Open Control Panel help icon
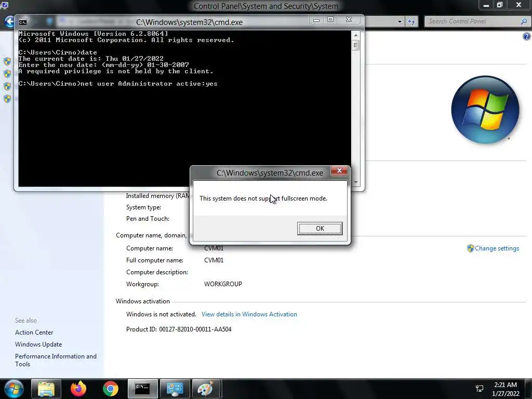The width and height of the screenshot is (532, 399). coord(527,36)
